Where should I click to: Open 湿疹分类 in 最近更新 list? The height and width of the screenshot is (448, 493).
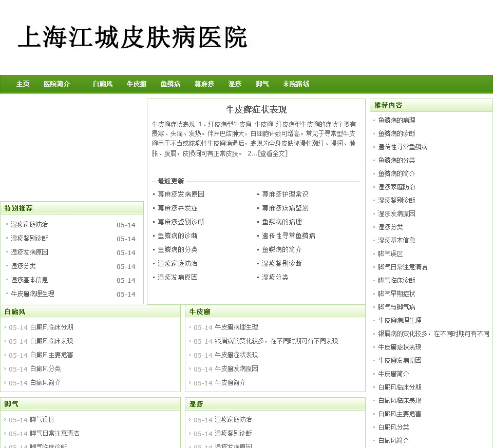point(275,277)
